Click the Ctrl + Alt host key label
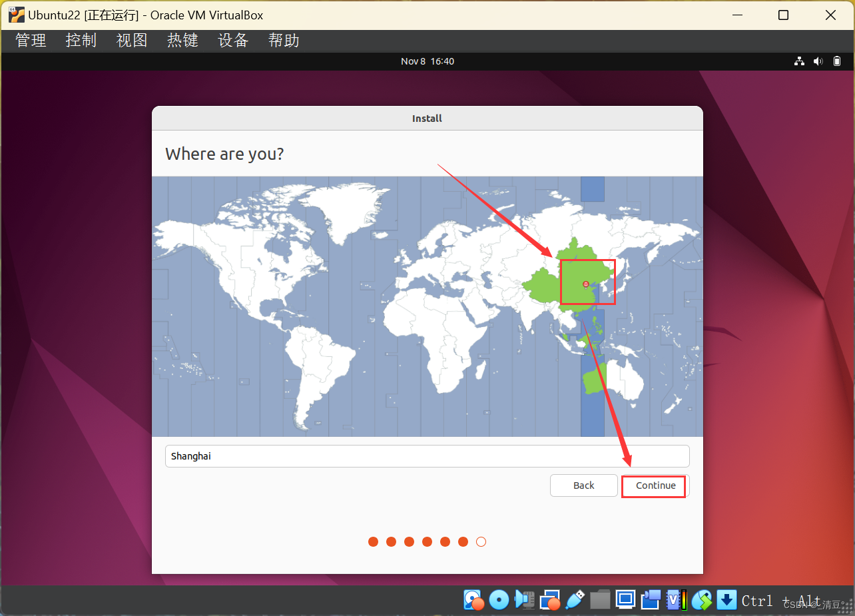The image size is (855, 616). click(781, 601)
